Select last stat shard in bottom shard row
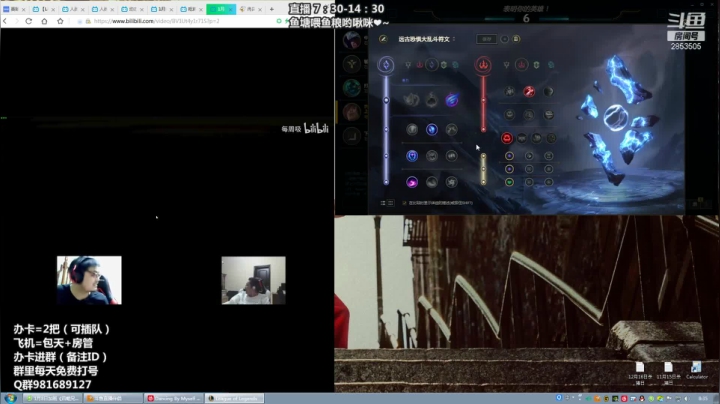 point(549,182)
